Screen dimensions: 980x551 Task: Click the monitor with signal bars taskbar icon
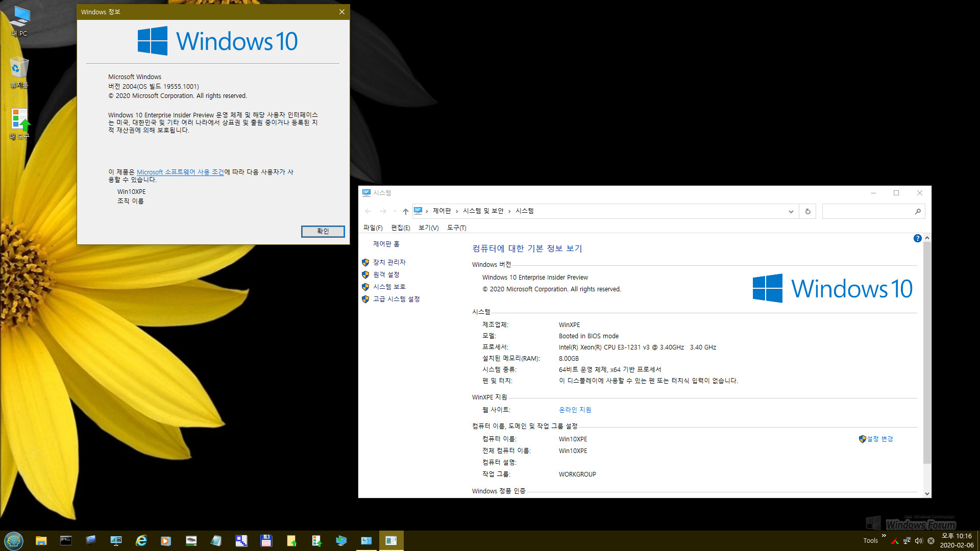[x=116, y=540]
